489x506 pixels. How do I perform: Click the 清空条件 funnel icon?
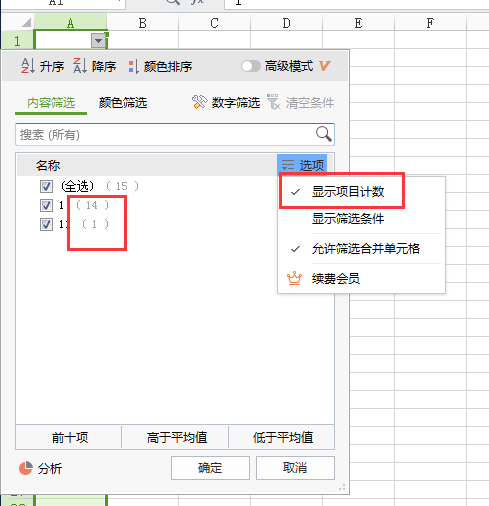pyautogui.click(x=273, y=102)
